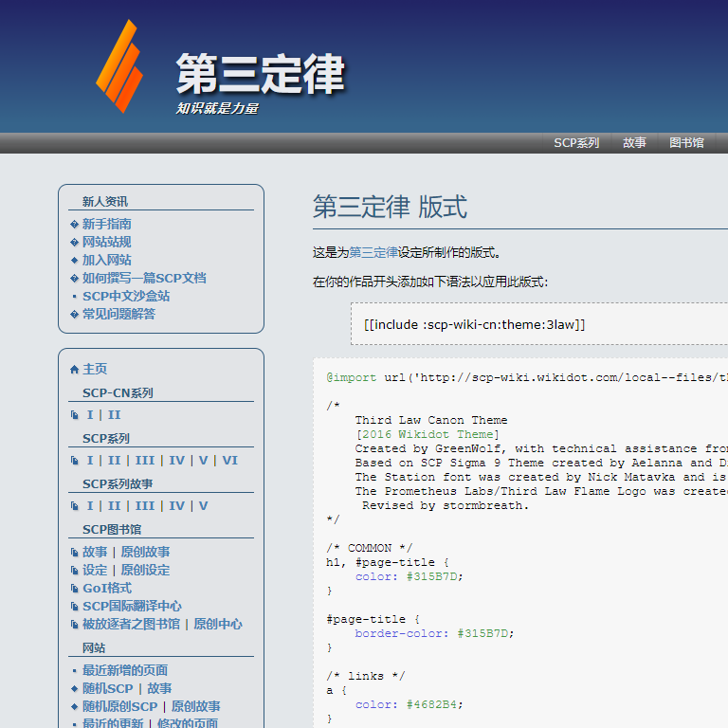Open SCP series tales IV link
This screenshot has width=728, height=728.
pos(177,506)
